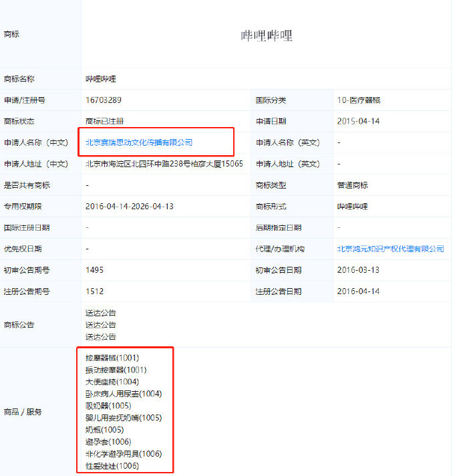Click the 大便座椅(1004) goods entry
Image resolution: width=461 pixels, height=476 pixels.
point(112,382)
